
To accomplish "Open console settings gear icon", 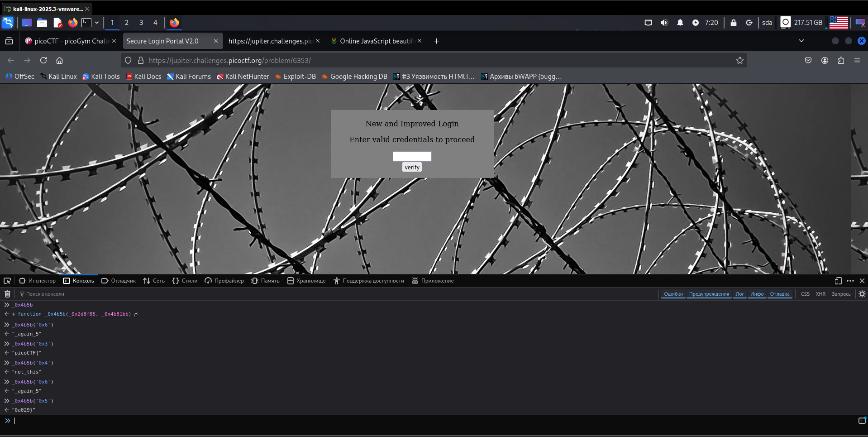I will pyautogui.click(x=862, y=294).
